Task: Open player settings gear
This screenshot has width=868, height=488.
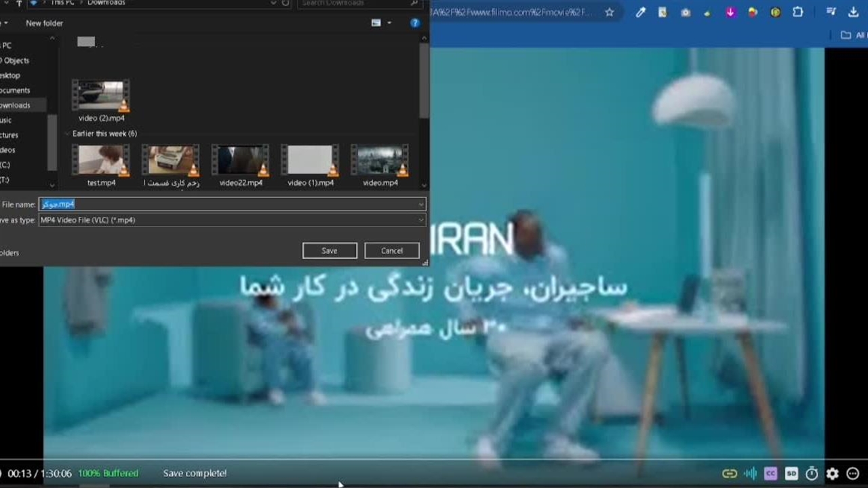Action: (833, 474)
